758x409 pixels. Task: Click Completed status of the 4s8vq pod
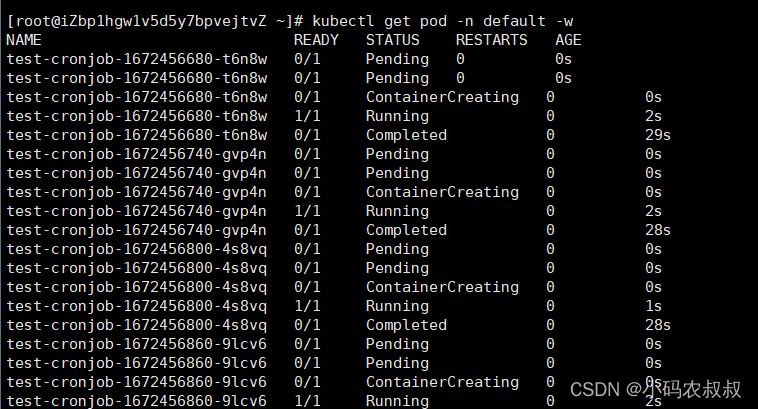[406, 325]
